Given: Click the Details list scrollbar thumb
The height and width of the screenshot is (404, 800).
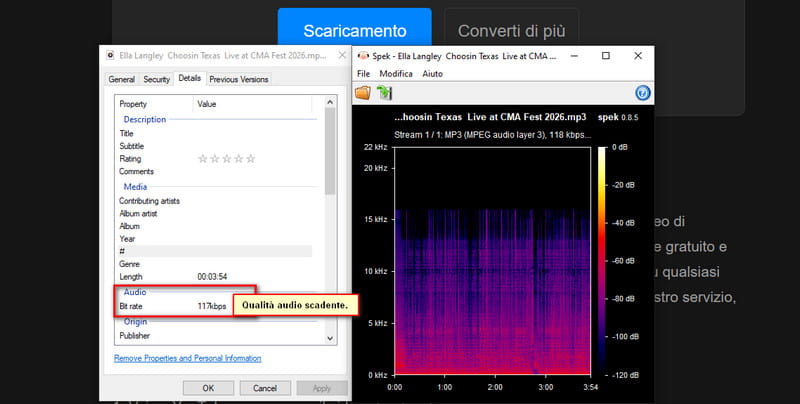Looking at the screenshot, I should coord(330,151).
